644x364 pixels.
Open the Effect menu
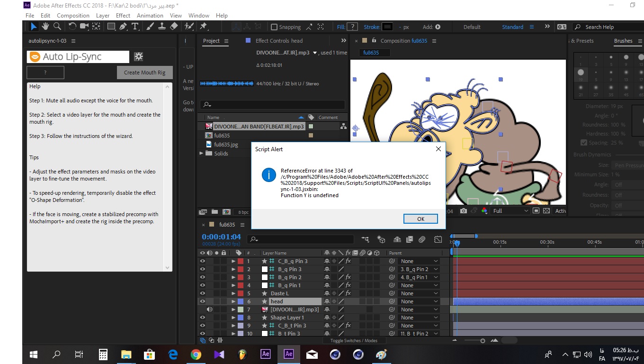pos(123,15)
